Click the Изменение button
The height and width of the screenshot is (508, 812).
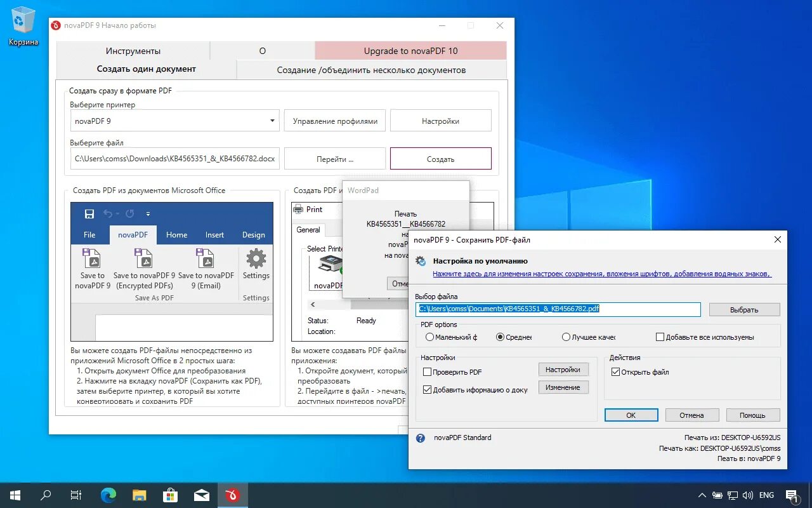tap(563, 387)
